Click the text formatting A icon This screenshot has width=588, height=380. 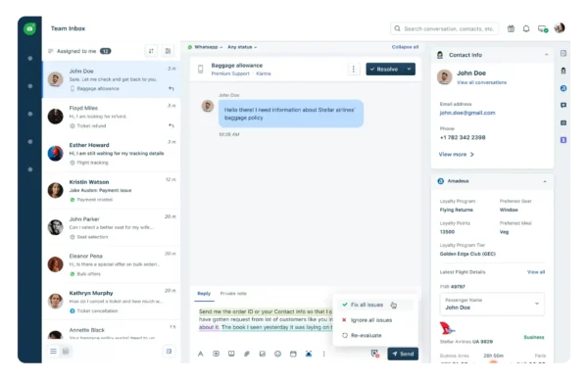pyautogui.click(x=201, y=354)
